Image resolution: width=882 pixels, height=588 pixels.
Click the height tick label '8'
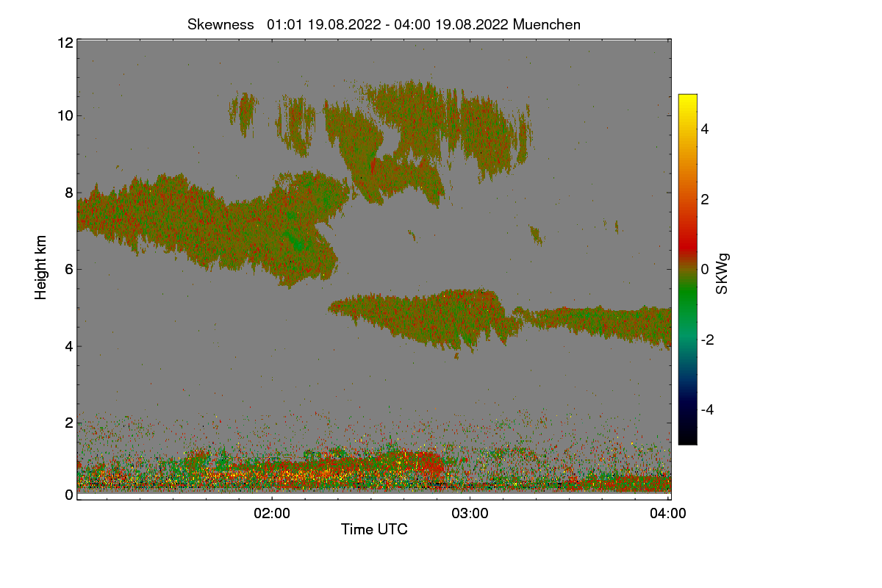tap(69, 193)
